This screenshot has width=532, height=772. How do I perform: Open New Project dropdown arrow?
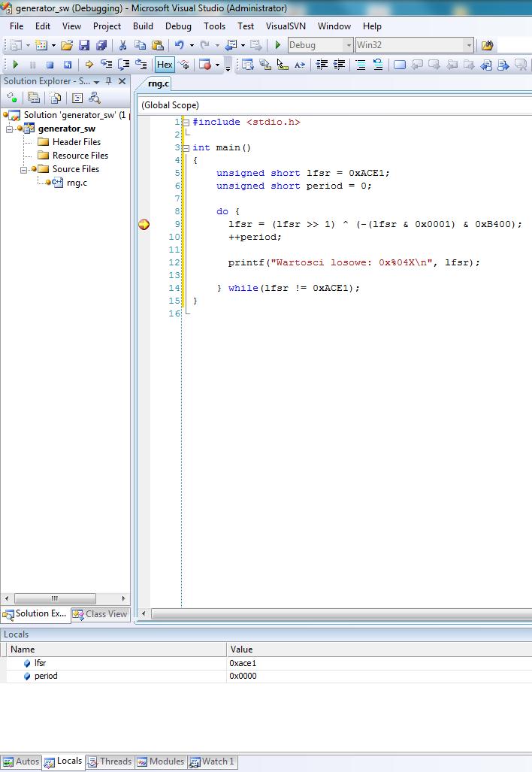pyautogui.click(x=28, y=45)
